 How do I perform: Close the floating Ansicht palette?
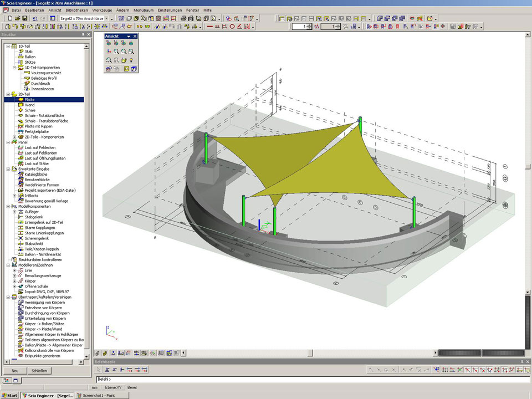click(135, 36)
